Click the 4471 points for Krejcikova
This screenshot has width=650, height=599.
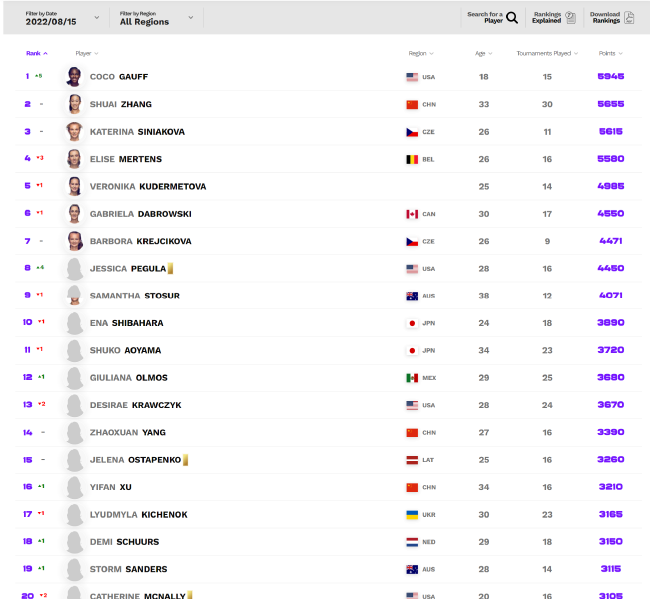611,241
